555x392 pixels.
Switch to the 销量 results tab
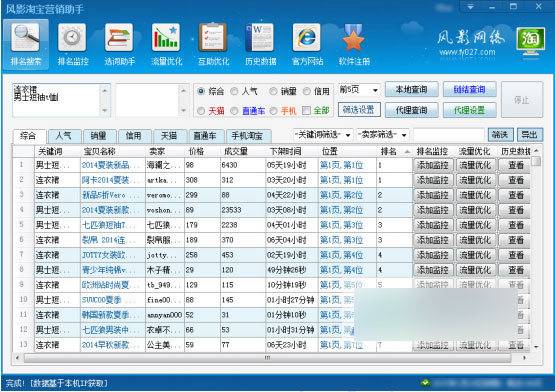pyautogui.click(x=98, y=136)
